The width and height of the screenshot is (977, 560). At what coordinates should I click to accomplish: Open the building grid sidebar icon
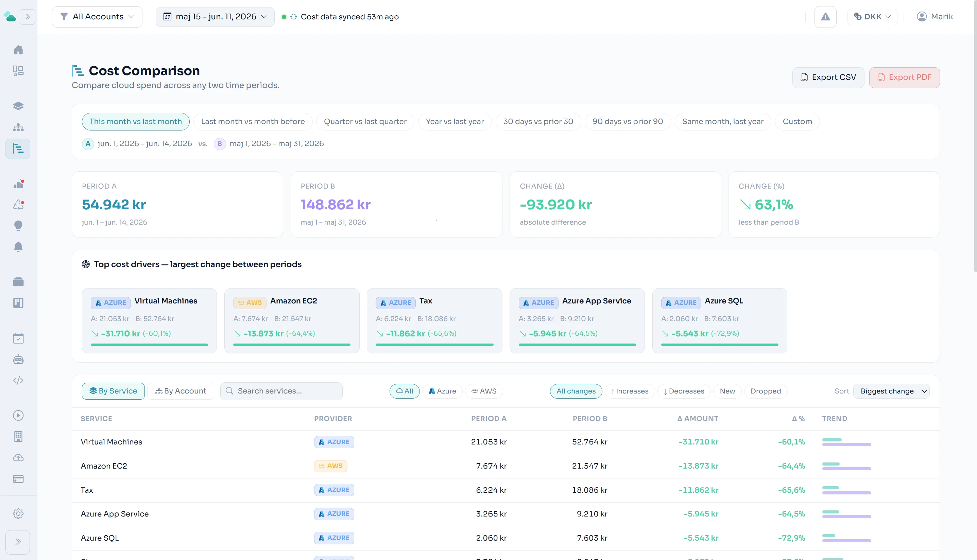(x=18, y=437)
